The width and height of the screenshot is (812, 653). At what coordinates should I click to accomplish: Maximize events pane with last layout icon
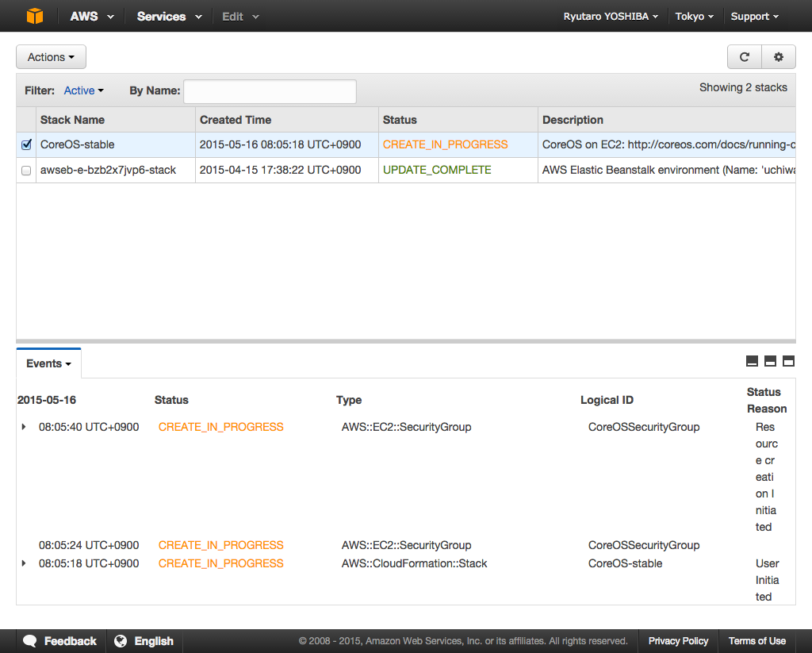pyautogui.click(x=788, y=361)
